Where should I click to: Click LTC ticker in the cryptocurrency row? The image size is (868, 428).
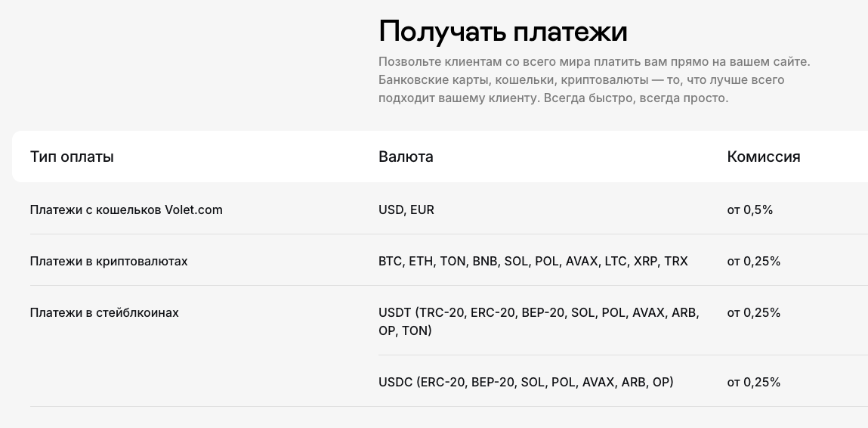click(x=616, y=262)
